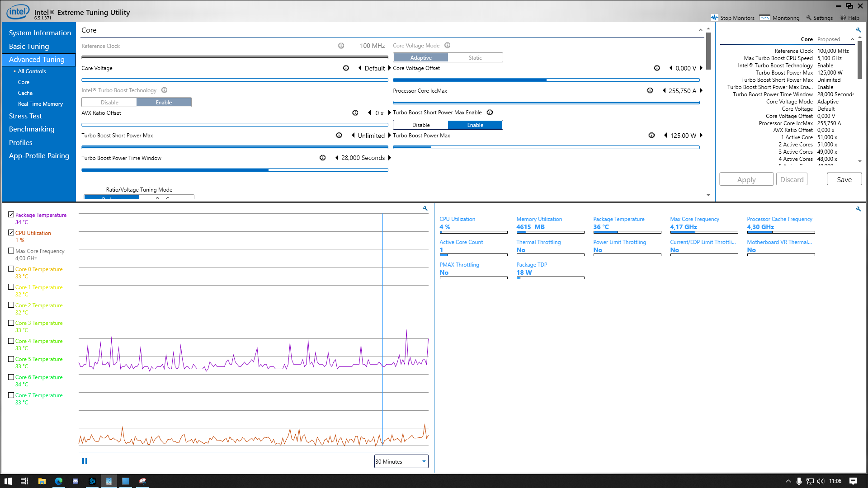Click info icon next to Core Voltage Mode
Viewport: 868px width, 488px height.
[x=447, y=45]
